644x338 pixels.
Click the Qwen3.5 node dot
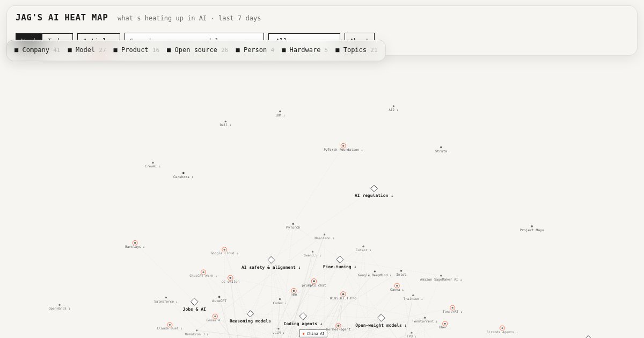[x=312, y=252]
